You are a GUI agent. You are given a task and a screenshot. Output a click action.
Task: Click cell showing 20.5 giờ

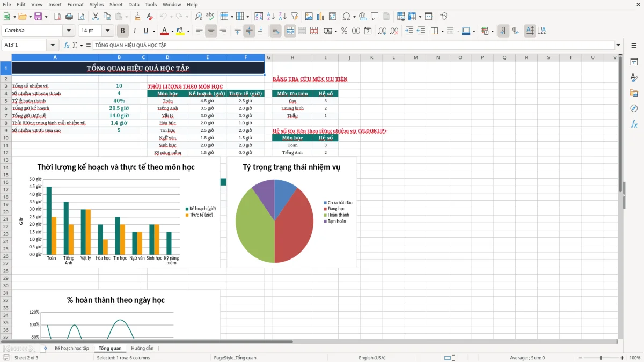point(119,108)
